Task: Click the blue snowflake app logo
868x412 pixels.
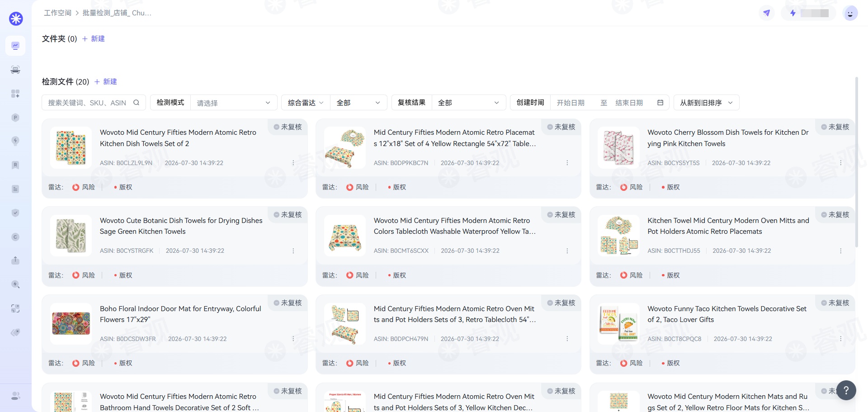Action: (16, 19)
